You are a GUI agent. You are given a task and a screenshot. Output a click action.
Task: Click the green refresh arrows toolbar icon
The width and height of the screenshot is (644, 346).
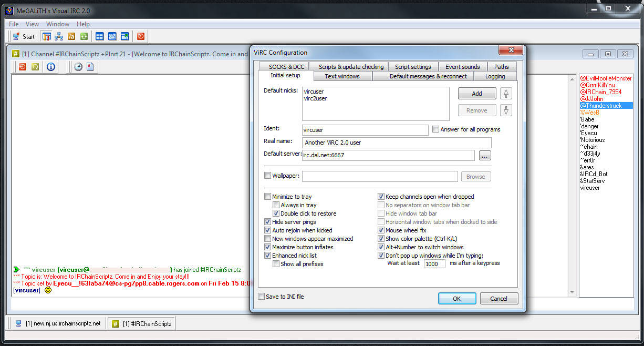[84, 36]
